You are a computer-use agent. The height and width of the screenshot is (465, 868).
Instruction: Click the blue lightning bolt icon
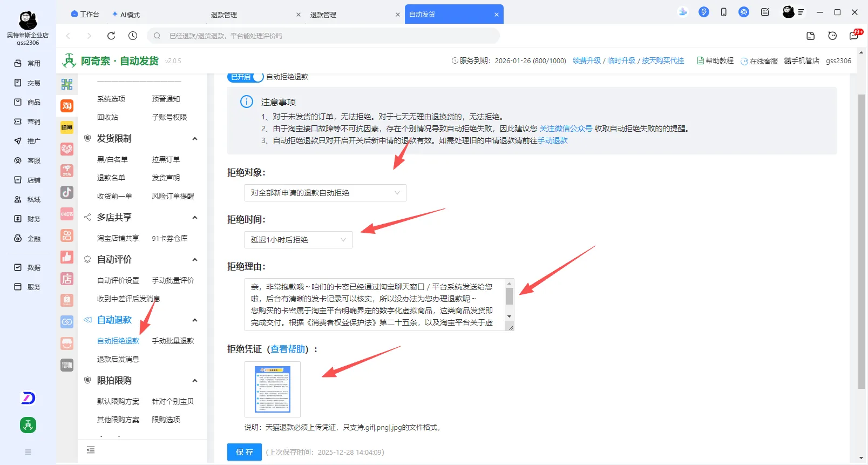703,12
